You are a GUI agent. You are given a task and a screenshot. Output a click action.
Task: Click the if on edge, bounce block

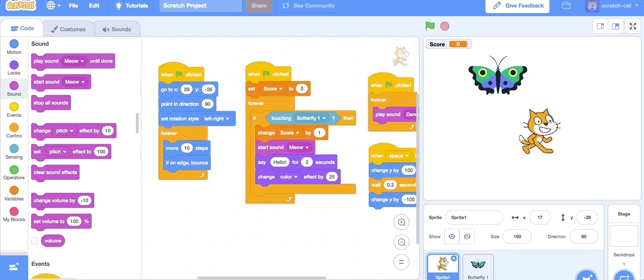point(187,163)
